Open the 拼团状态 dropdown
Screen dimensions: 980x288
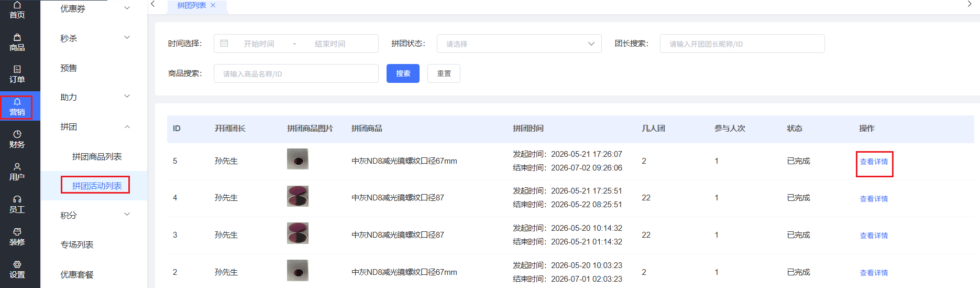[x=519, y=44]
